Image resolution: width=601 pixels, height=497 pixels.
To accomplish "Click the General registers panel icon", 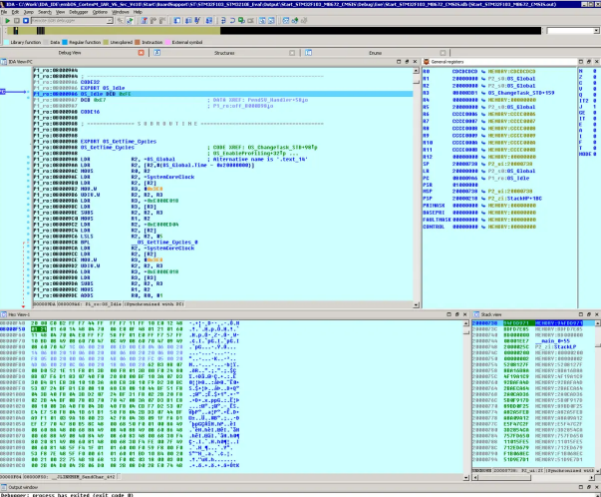I will pos(426,62).
